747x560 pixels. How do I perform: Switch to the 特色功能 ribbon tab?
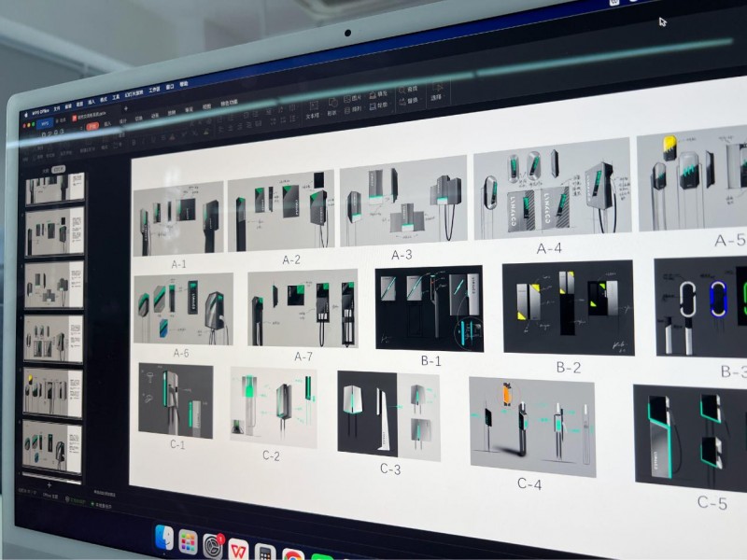[x=229, y=103]
